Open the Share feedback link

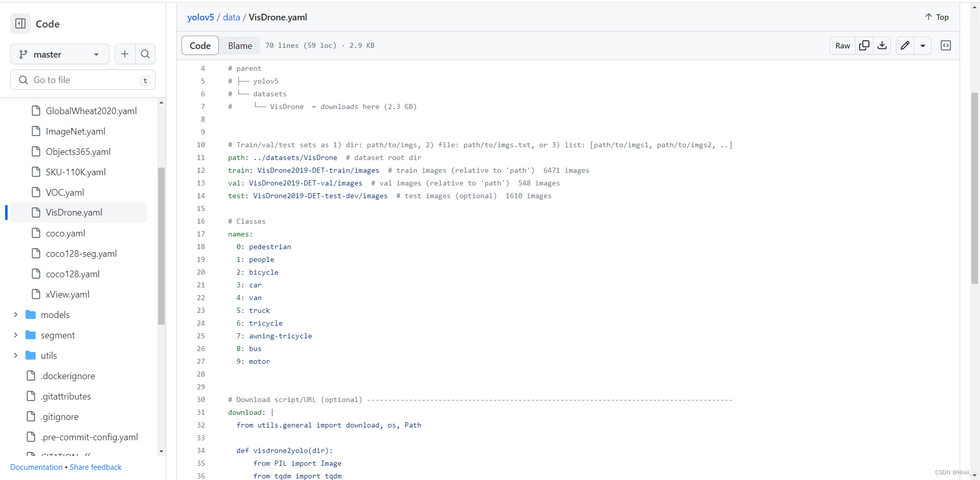click(95, 467)
